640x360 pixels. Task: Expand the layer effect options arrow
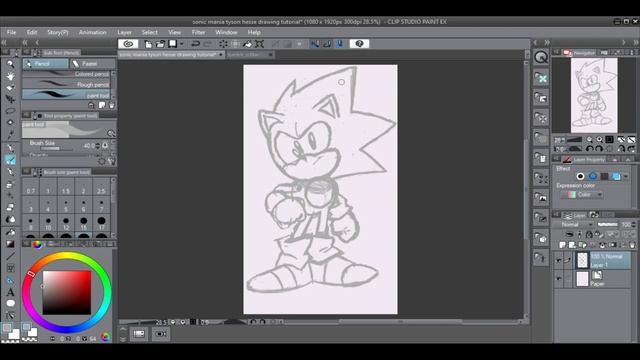(626, 176)
